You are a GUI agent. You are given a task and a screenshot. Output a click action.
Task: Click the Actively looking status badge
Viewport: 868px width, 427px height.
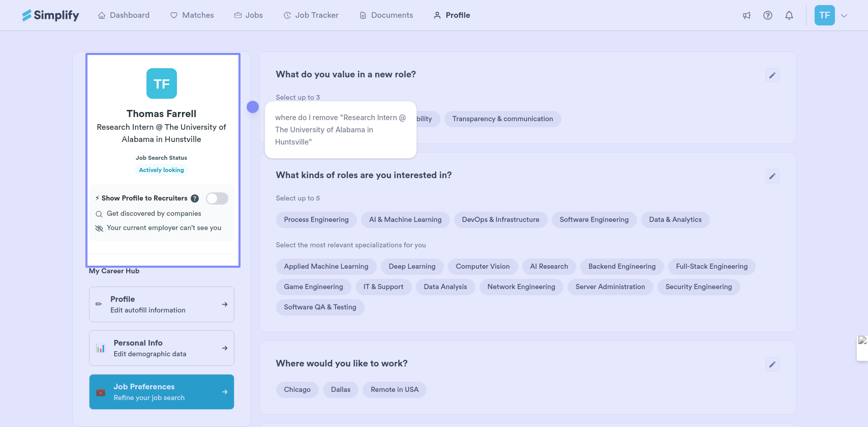(x=161, y=170)
